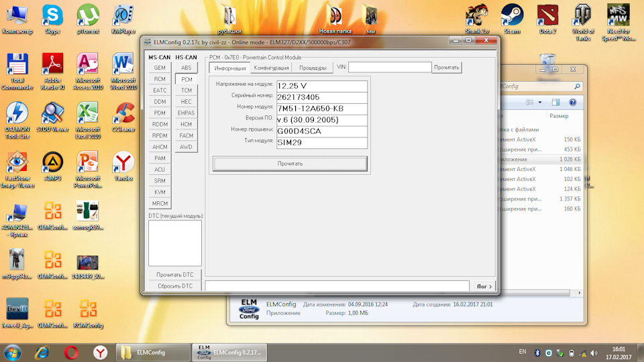Select RCM module button

point(160,79)
